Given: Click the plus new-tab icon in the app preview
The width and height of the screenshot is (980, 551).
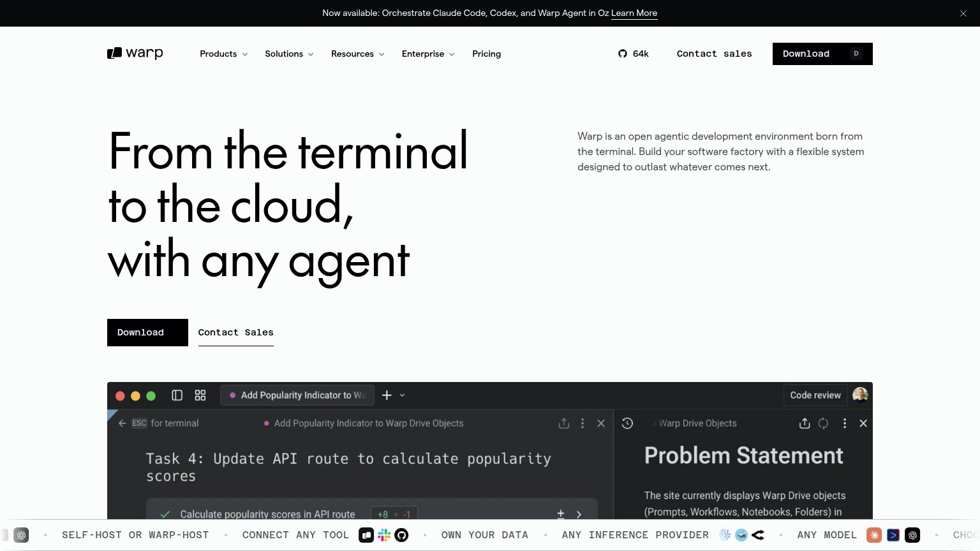Looking at the screenshot, I should [x=387, y=395].
